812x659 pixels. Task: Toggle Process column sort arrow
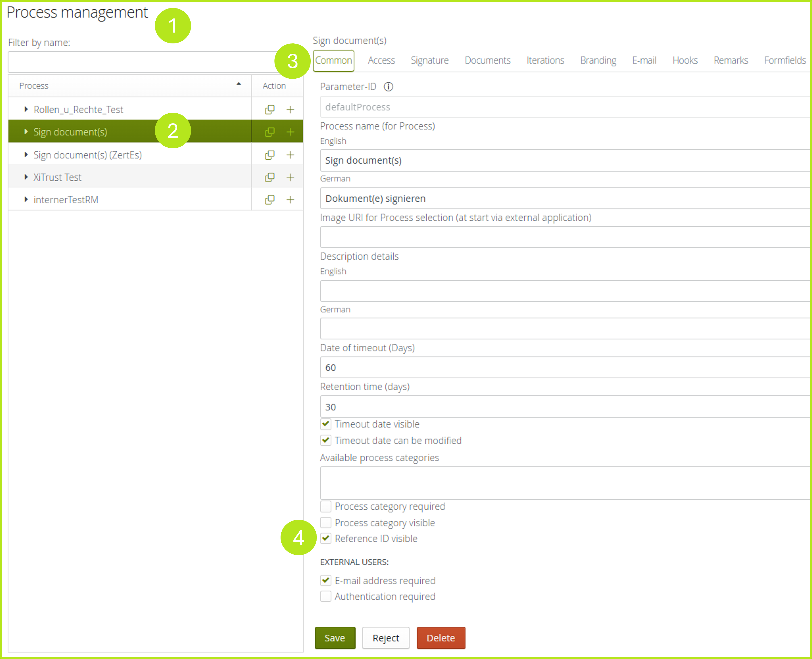(239, 84)
